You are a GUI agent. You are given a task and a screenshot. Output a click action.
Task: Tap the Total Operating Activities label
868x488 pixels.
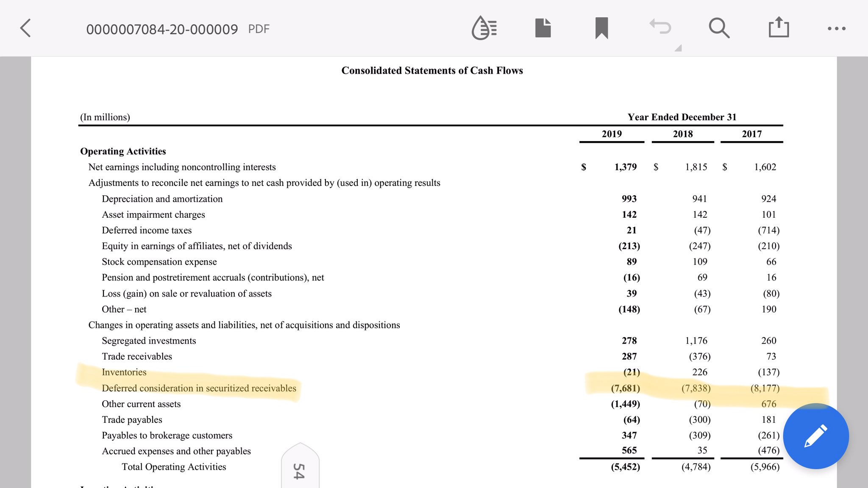174,467
